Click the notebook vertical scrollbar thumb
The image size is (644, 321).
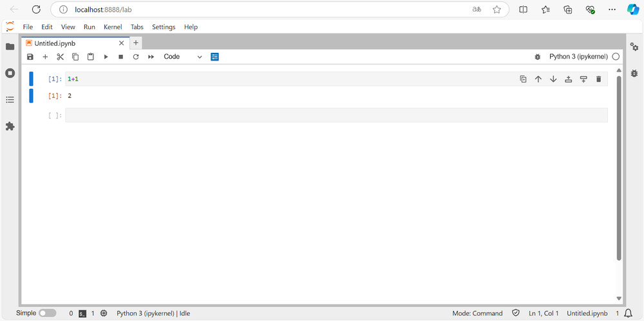click(x=619, y=168)
